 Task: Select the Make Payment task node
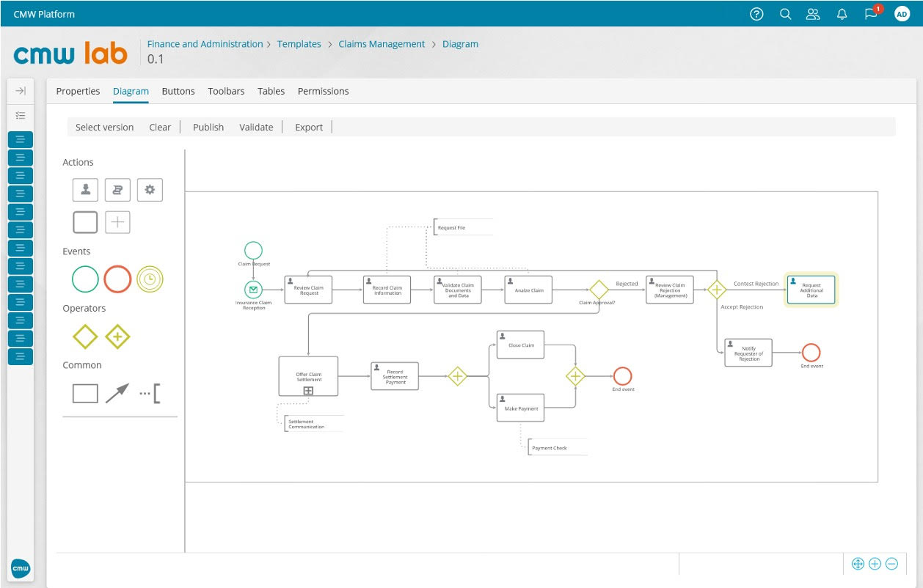520,408
